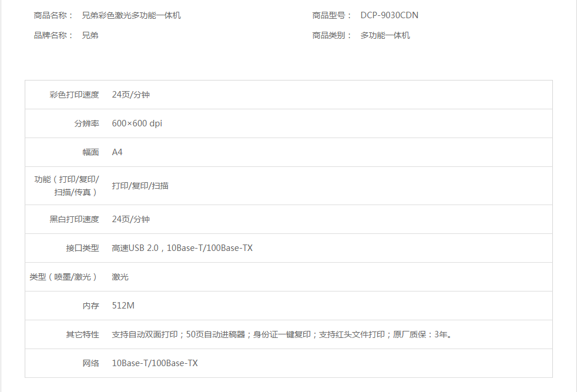This screenshot has height=392, width=577.
Task: Click the 分辨率 row label
Action: coord(87,123)
